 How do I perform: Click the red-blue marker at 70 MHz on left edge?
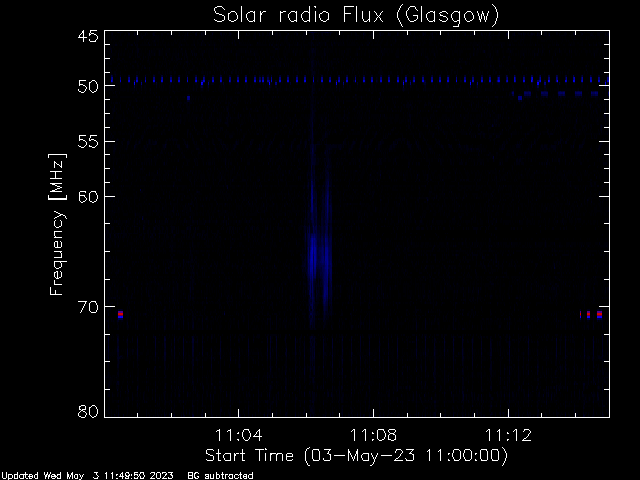tap(120, 314)
